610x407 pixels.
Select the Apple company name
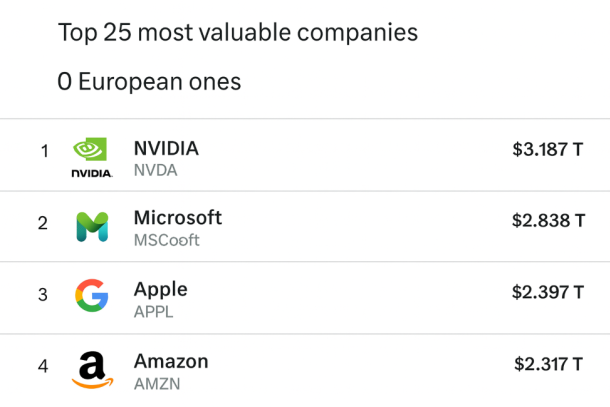point(161,290)
